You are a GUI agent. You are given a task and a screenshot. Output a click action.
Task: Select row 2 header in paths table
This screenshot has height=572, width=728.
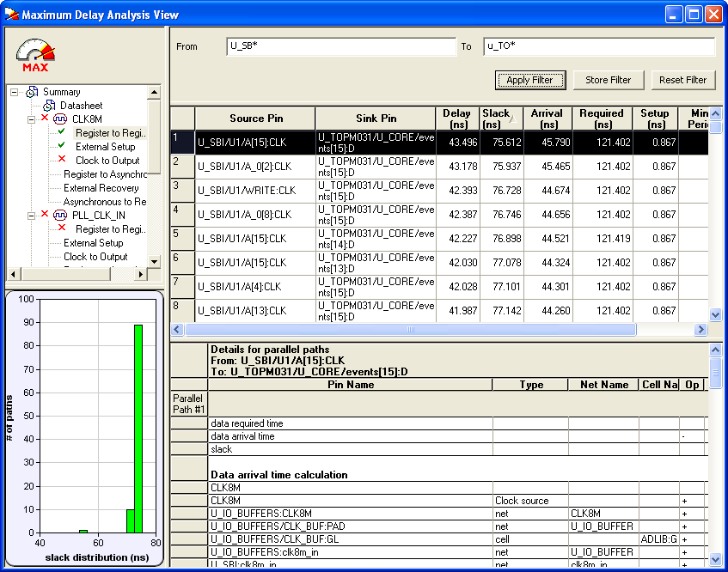point(182,167)
